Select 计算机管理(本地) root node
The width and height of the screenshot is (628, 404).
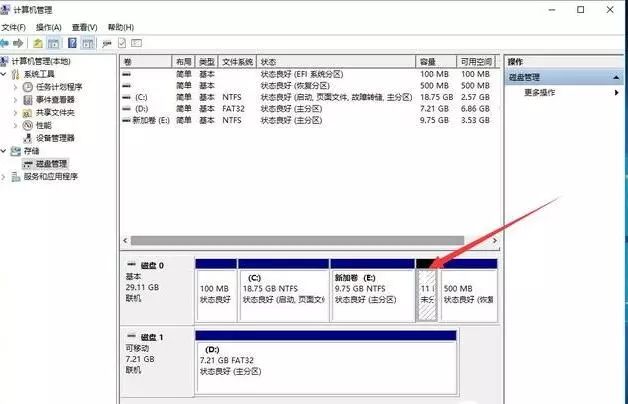tap(41, 61)
